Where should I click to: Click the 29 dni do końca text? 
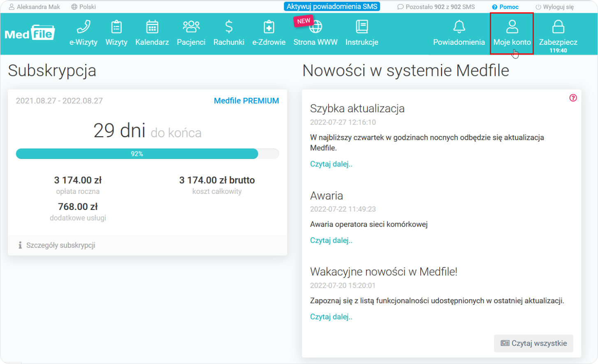(147, 131)
